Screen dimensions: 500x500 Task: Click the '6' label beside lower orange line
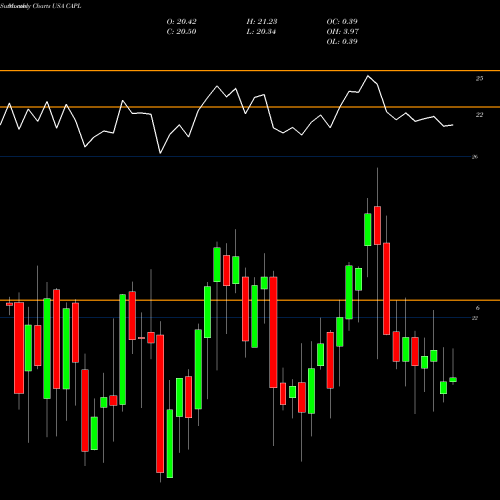tap(478, 308)
